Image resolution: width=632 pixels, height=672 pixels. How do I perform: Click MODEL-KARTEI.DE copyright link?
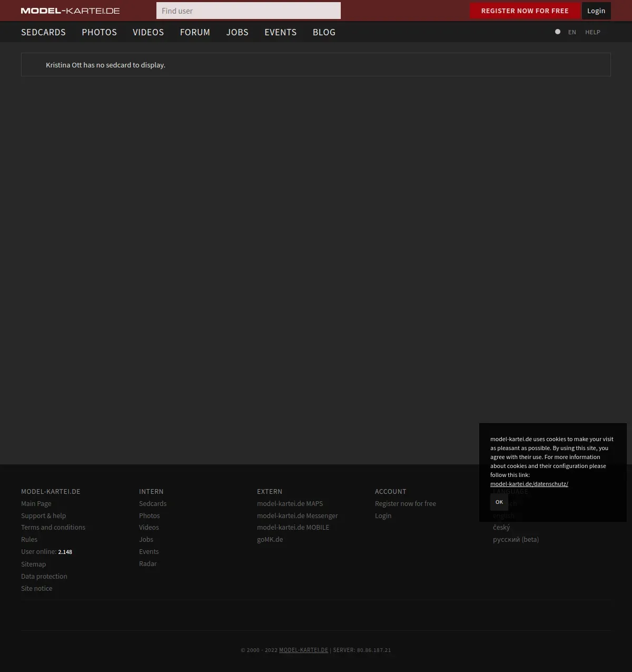point(303,650)
